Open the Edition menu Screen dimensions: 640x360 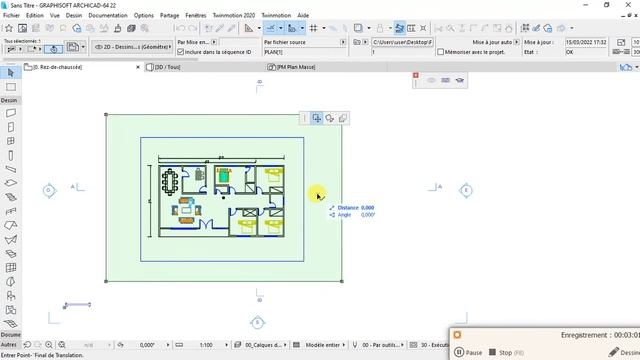tap(35, 15)
